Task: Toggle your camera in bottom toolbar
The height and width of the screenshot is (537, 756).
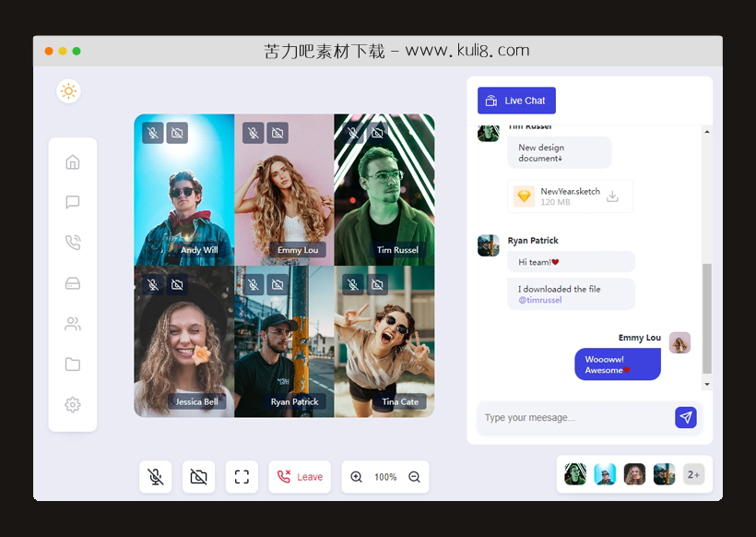Action: (198, 477)
